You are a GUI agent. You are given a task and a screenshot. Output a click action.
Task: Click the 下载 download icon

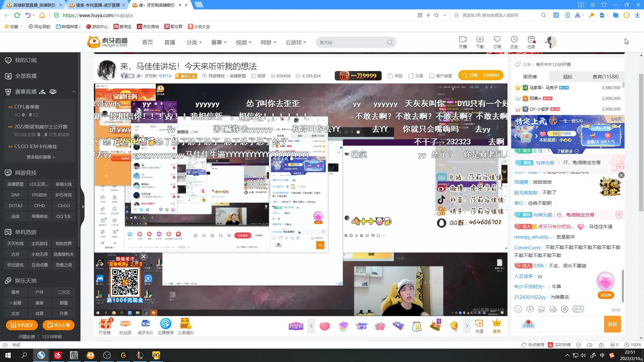point(480,42)
